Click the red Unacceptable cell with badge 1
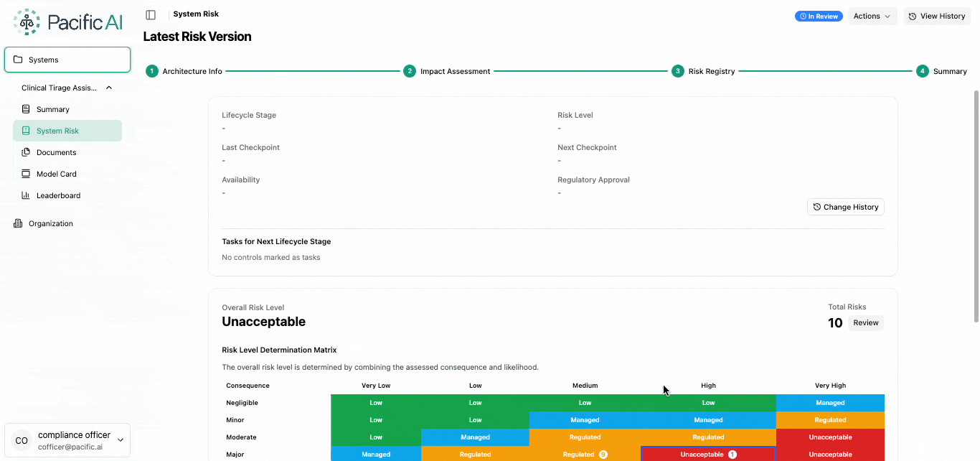This screenshot has width=980, height=461. pyautogui.click(x=707, y=454)
